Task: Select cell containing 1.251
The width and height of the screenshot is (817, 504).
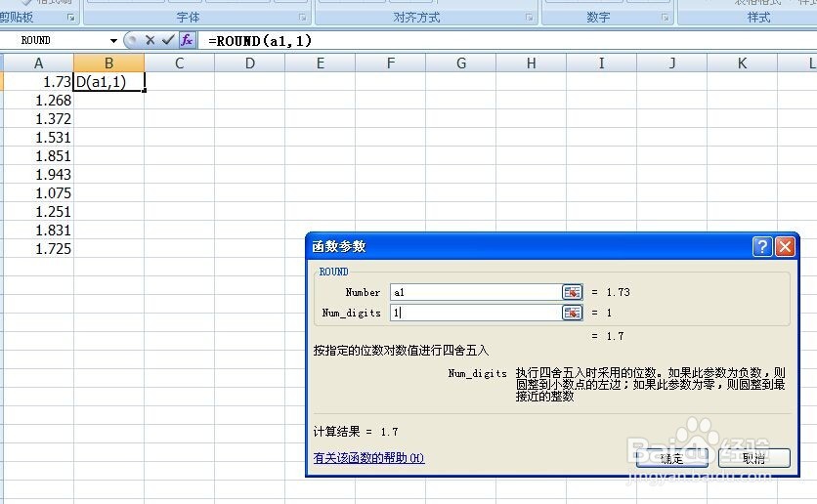Action: (38, 211)
